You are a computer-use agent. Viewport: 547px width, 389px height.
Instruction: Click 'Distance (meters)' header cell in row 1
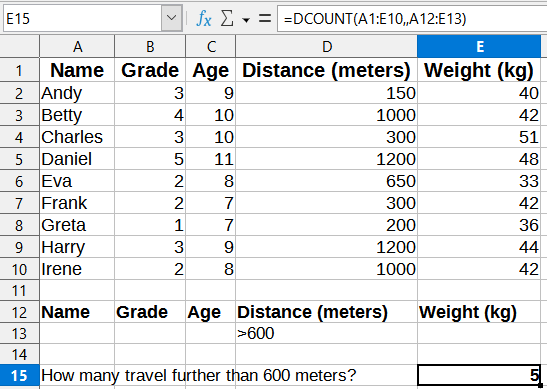(x=327, y=70)
